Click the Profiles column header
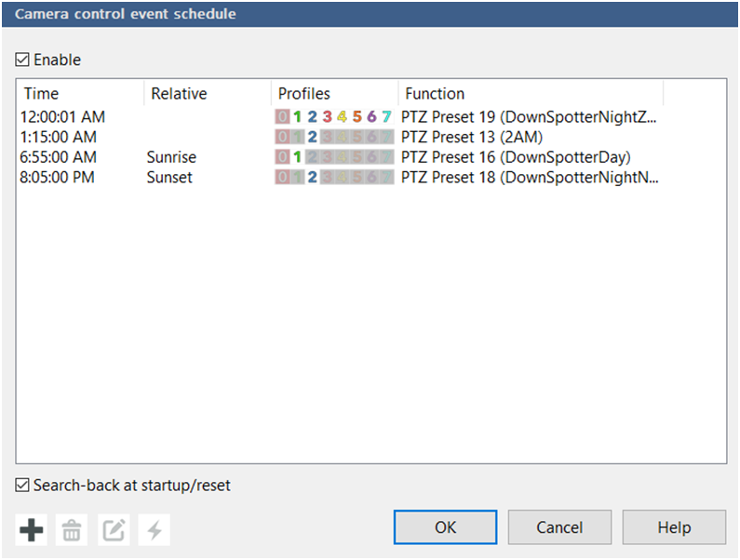 pyautogui.click(x=333, y=94)
